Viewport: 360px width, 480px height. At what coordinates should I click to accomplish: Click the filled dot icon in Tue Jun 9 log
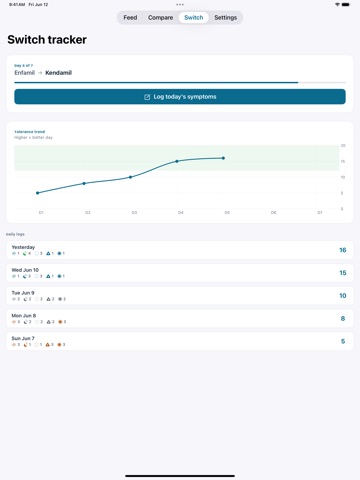point(60,299)
